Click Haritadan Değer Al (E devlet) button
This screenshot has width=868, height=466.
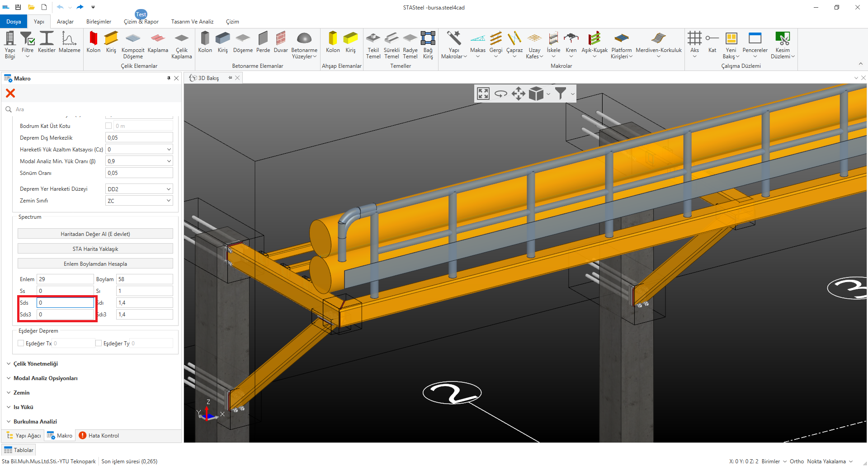(x=95, y=234)
